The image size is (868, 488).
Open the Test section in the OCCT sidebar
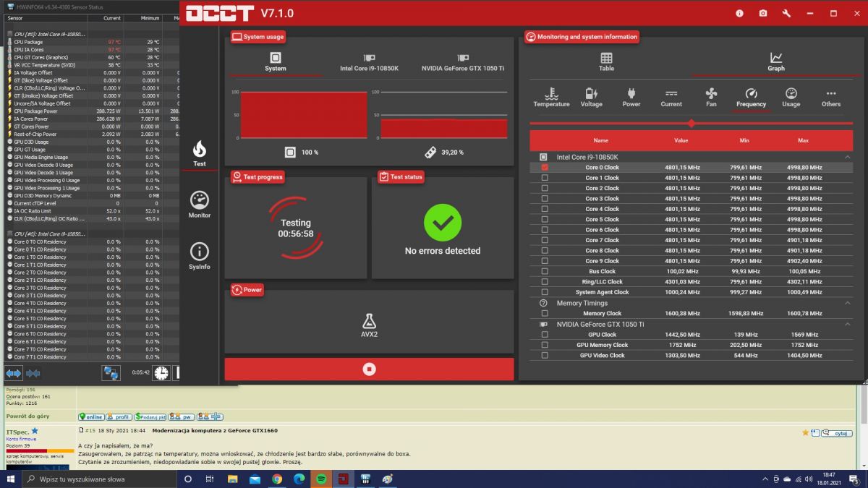pyautogui.click(x=199, y=153)
